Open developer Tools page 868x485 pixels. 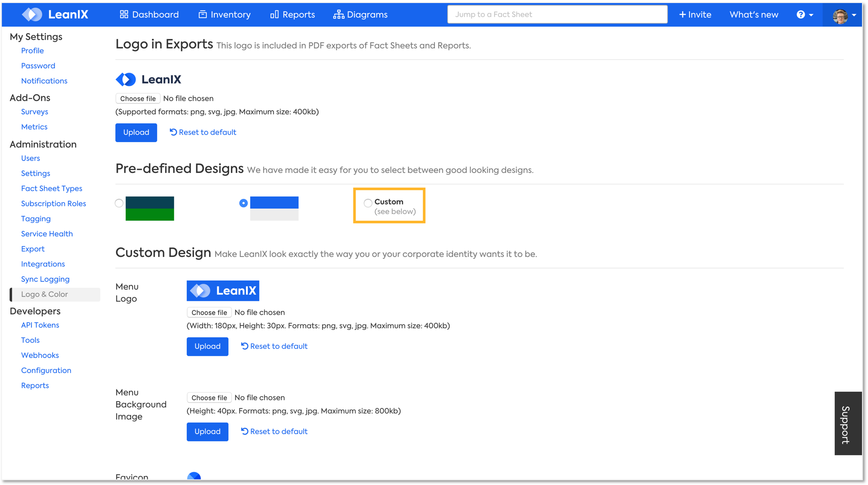pos(30,340)
